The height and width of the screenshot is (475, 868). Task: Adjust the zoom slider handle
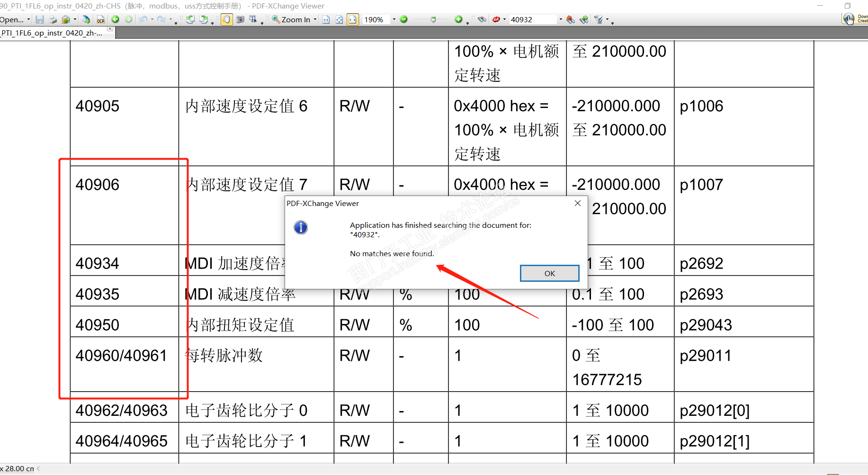click(x=433, y=19)
